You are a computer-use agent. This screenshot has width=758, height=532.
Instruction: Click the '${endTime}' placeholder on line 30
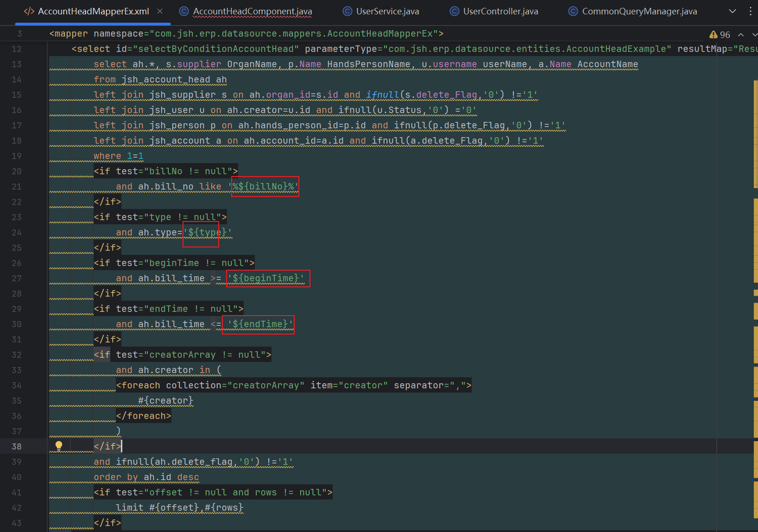pyautogui.click(x=260, y=324)
